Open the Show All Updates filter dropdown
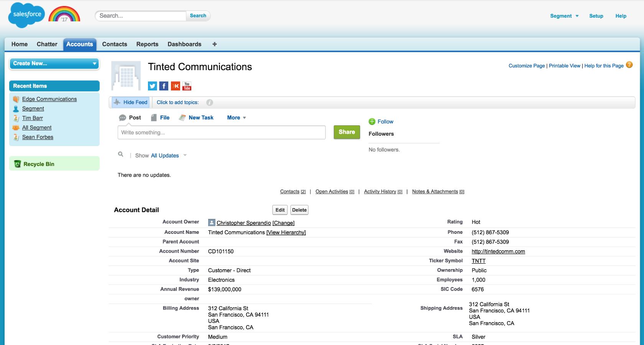The height and width of the screenshot is (345, 644). click(168, 155)
